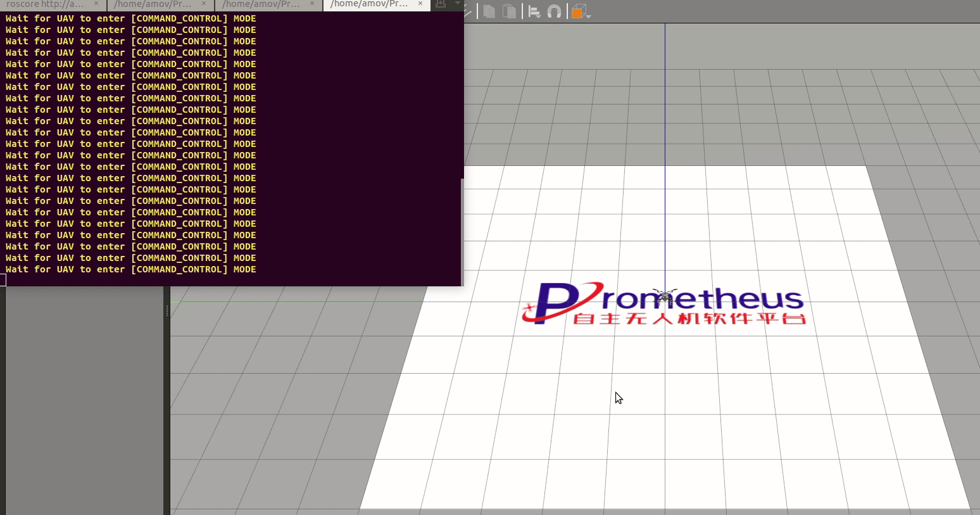980x515 pixels.
Task: Click the orange cube view angle icon
Action: (577, 12)
